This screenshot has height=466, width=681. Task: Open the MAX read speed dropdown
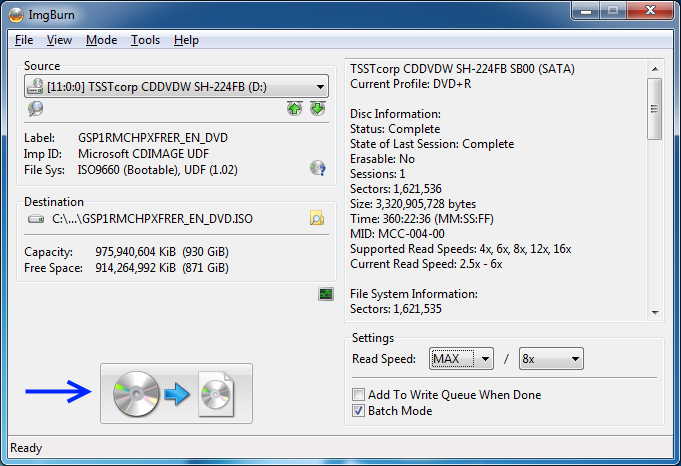pos(461,359)
